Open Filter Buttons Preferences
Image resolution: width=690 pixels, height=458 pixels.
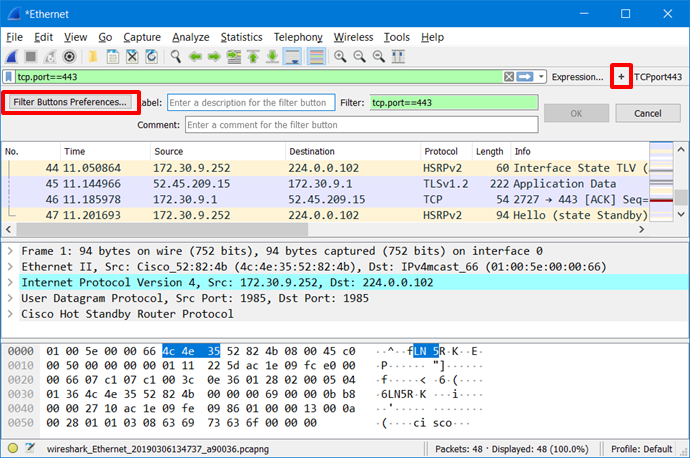pyautogui.click(x=70, y=102)
